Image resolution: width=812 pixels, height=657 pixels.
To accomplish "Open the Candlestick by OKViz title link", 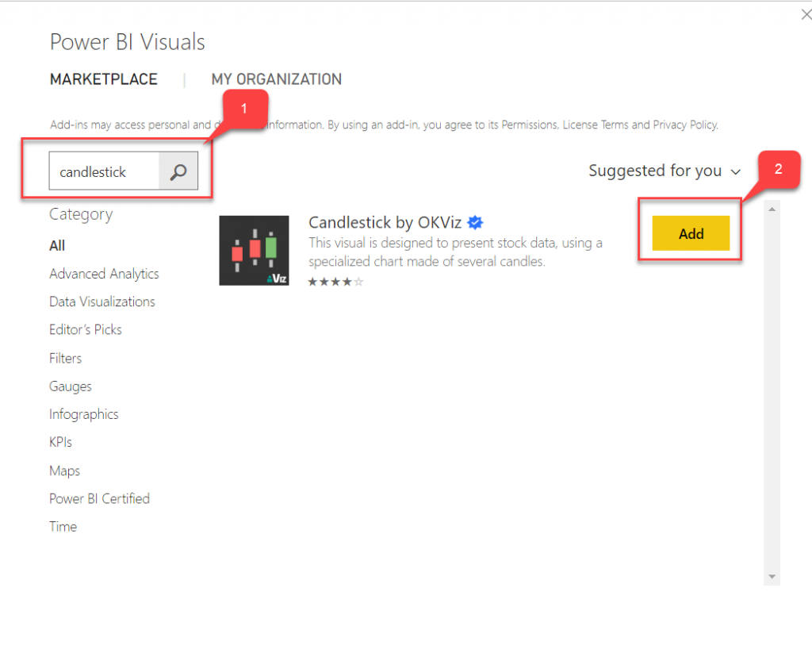I will (x=385, y=222).
